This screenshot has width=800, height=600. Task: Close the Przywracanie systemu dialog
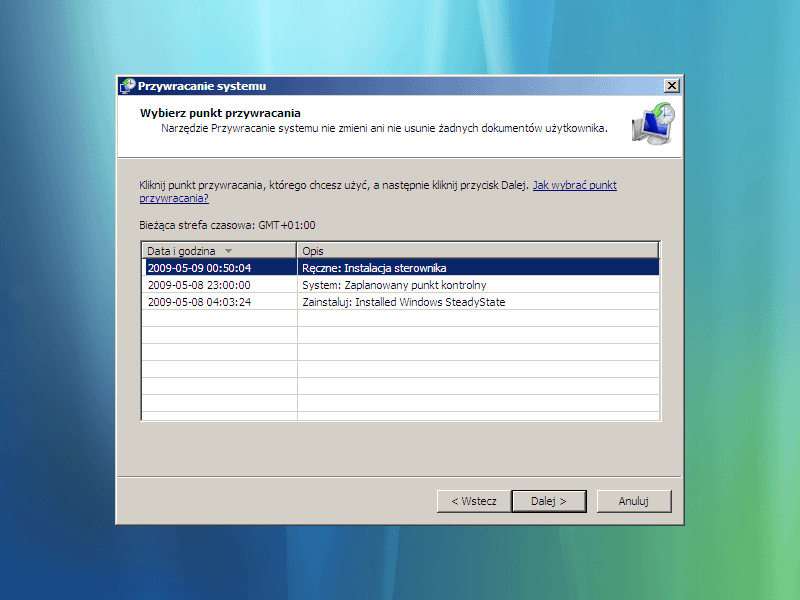coord(672,86)
